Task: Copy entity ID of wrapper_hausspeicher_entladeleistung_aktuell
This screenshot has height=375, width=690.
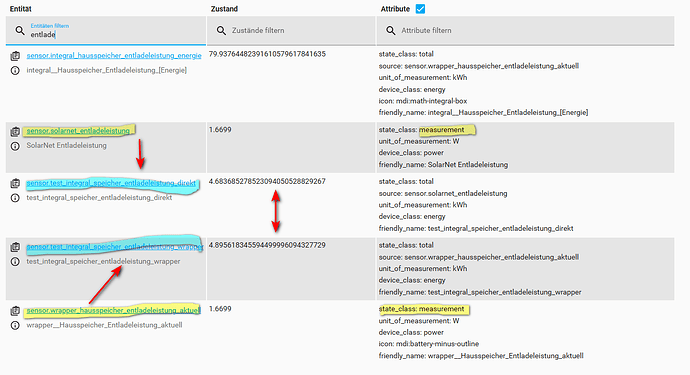Action: click(x=15, y=311)
